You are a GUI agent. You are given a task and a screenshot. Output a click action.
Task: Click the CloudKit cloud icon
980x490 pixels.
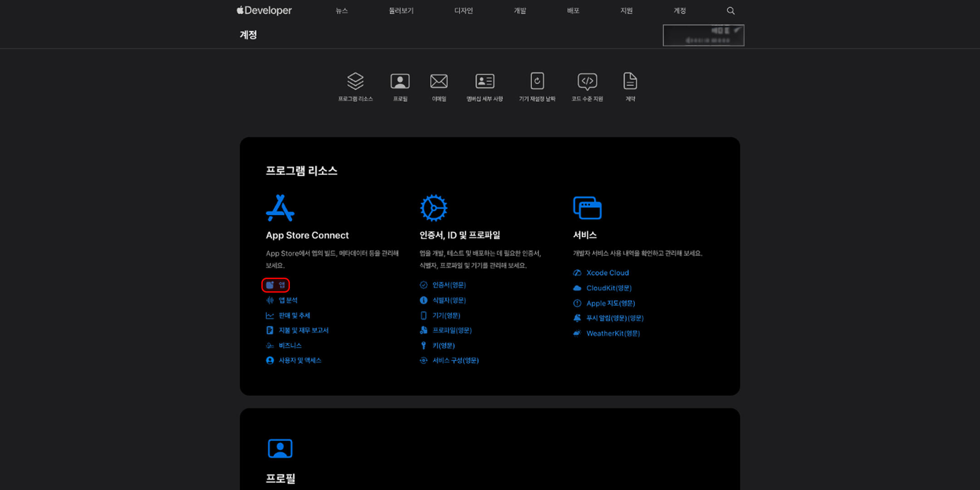[577, 288]
